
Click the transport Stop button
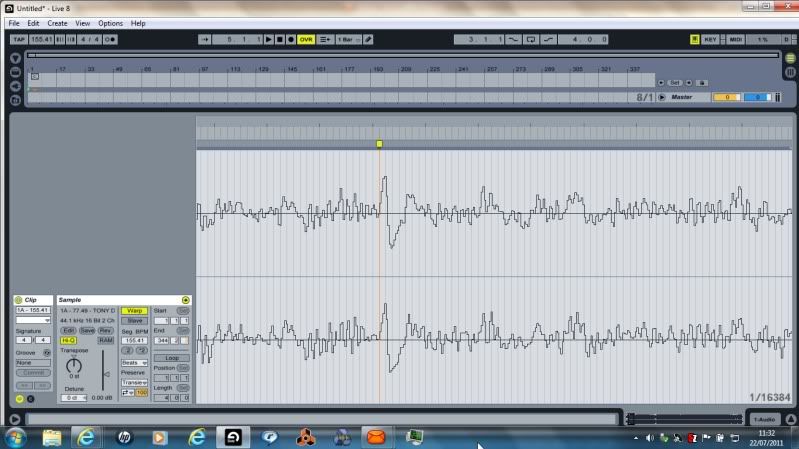pos(279,39)
